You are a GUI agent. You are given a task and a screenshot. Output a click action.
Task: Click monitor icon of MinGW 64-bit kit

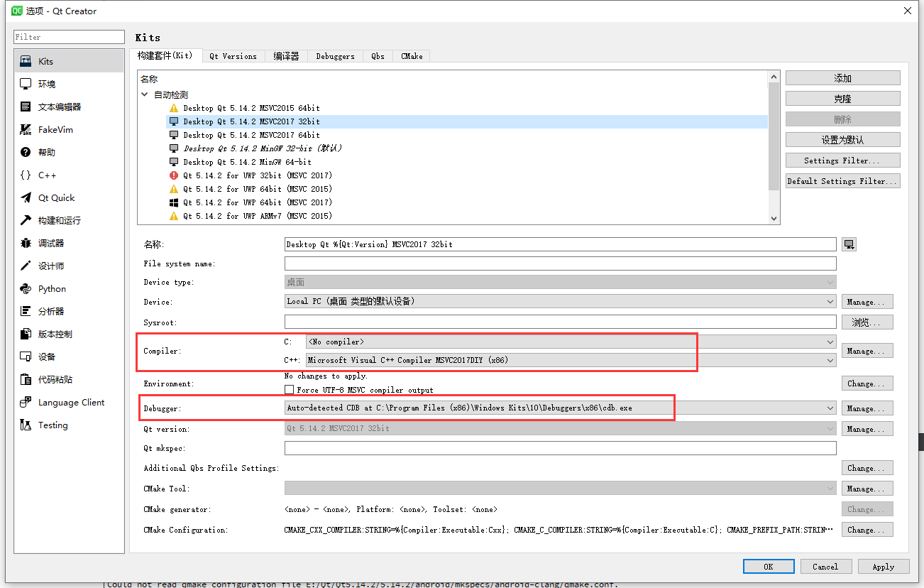174,162
